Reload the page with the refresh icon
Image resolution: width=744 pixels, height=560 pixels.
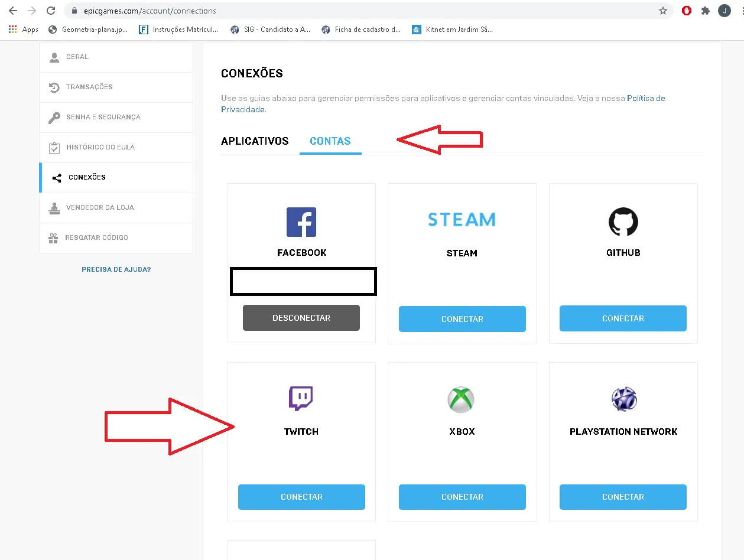51,11
